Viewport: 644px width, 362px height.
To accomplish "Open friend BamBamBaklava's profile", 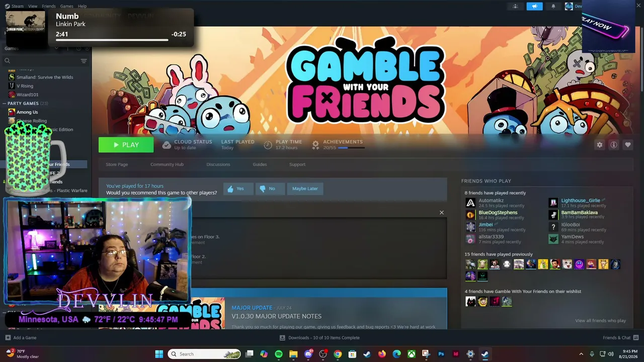I will tap(580, 213).
